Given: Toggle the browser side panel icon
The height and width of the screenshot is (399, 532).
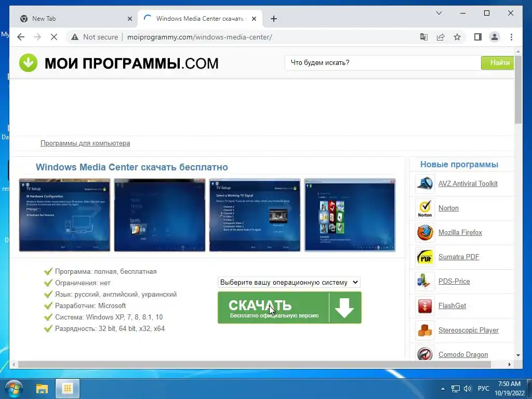Looking at the screenshot, I should pyautogui.click(x=478, y=37).
